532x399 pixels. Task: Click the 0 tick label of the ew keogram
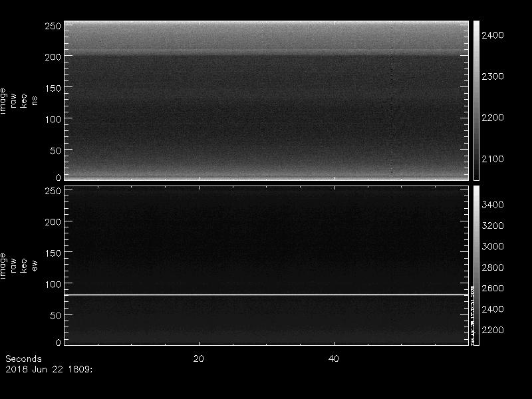click(x=58, y=342)
